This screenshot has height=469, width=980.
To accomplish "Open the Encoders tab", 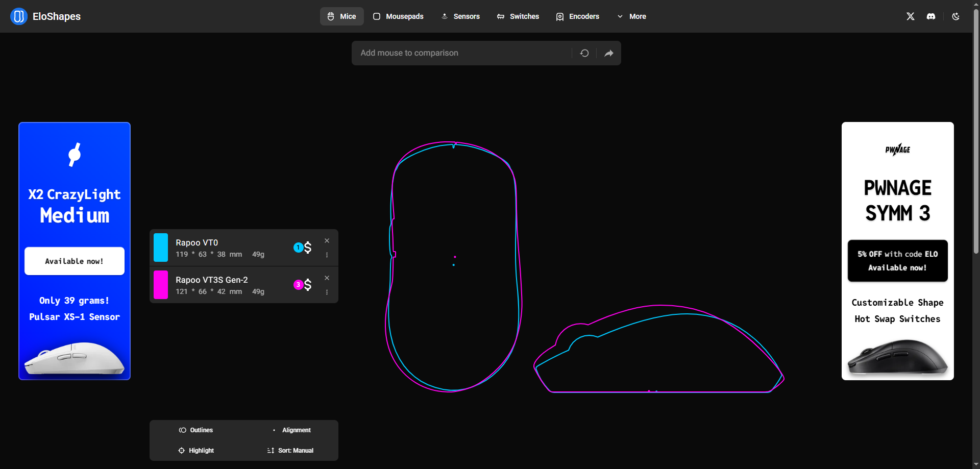I will coord(578,16).
